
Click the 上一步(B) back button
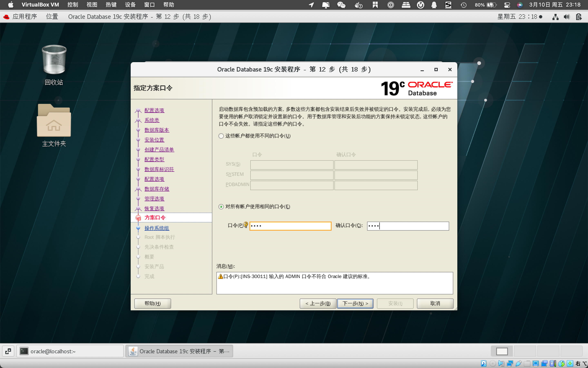318,303
